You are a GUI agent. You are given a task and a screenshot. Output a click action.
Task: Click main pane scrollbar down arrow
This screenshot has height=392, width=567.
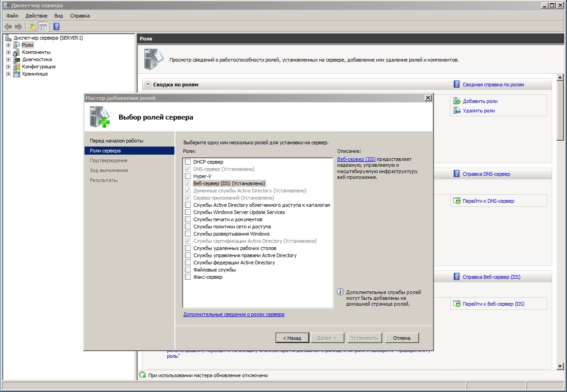point(560,366)
